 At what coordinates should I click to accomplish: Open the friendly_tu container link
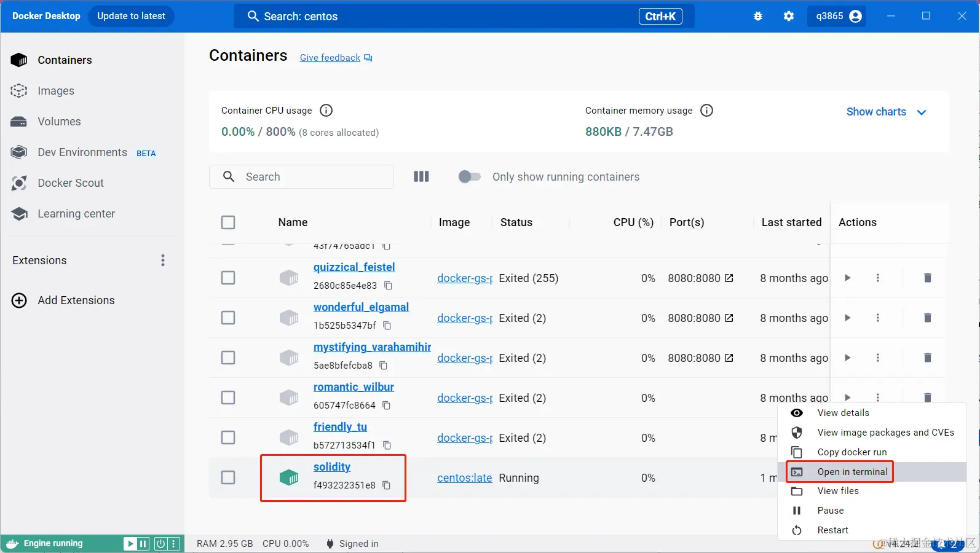coord(340,427)
